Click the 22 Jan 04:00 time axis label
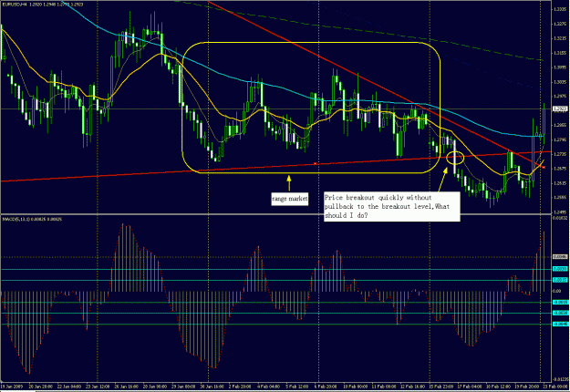 point(69,387)
